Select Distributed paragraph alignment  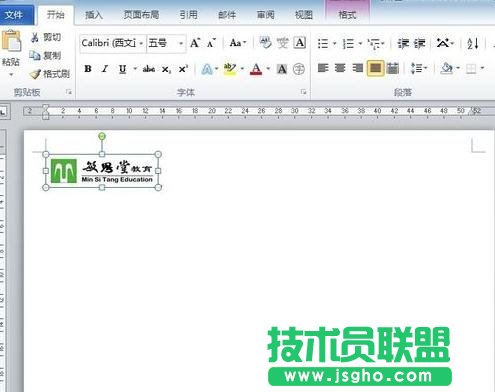pyautogui.click(x=393, y=68)
